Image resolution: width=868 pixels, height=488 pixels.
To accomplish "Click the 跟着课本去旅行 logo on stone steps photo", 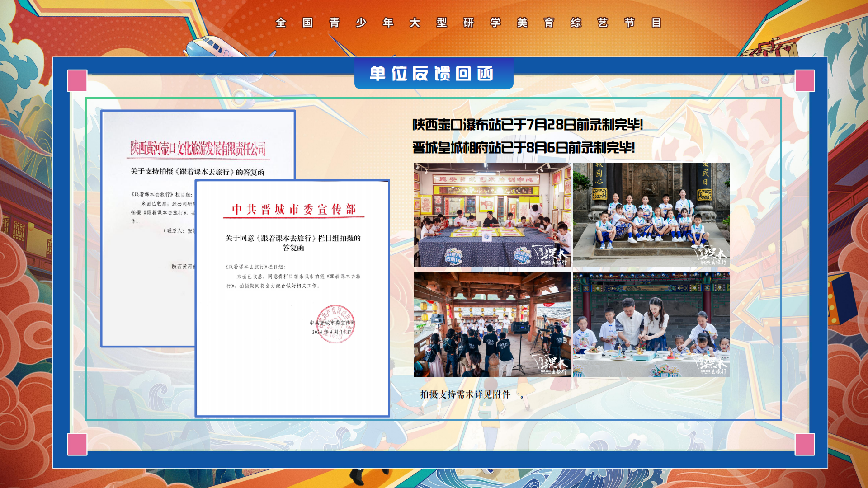I will (x=710, y=256).
